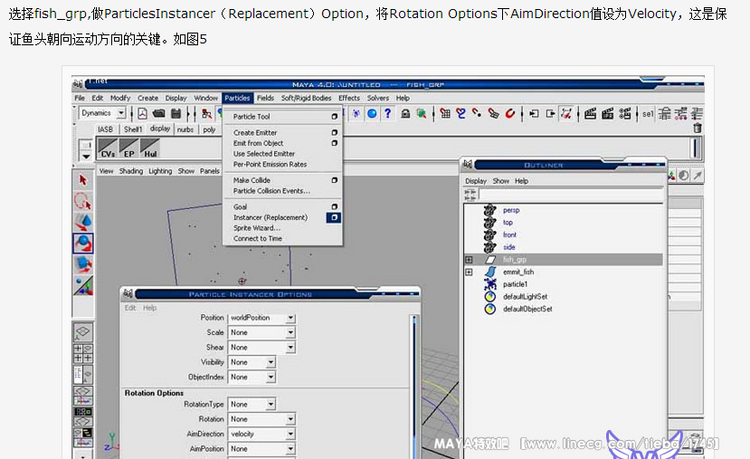This screenshot has height=459, width=750.
Task: Open viewport Shading menu
Action: pyautogui.click(x=131, y=171)
